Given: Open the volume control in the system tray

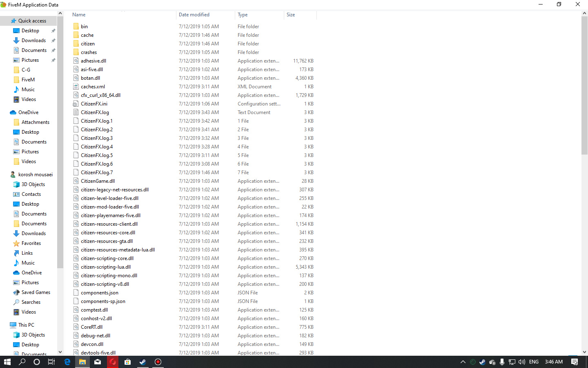Looking at the screenshot, I should 521,362.
